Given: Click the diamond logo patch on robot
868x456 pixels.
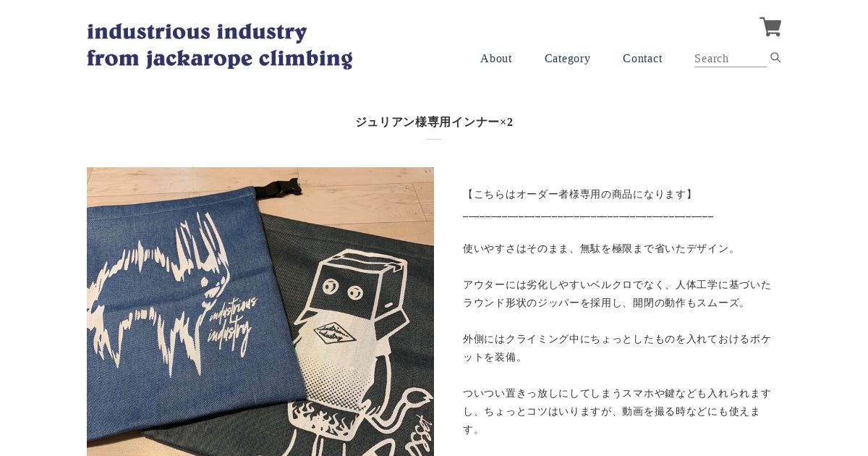Looking at the screenshot, I should [336, 332].
